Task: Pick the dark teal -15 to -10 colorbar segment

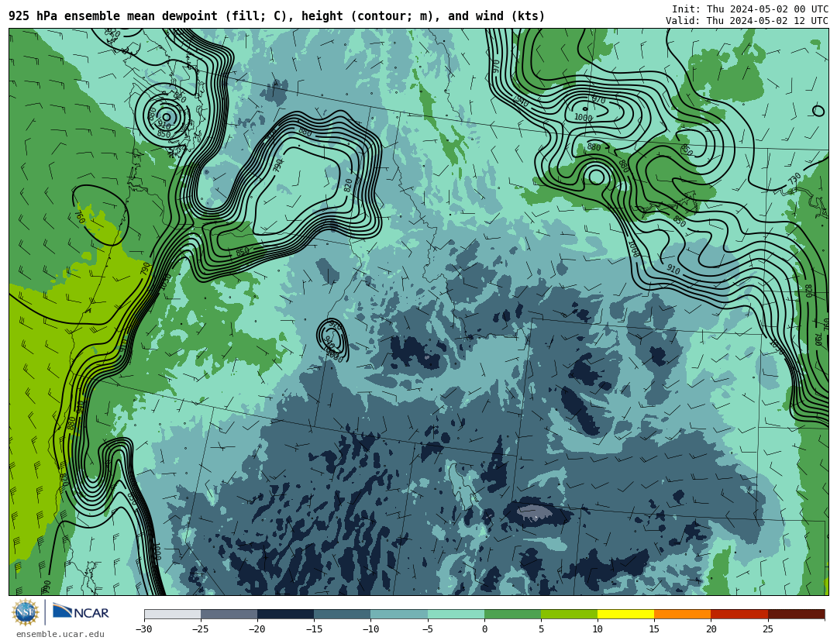Action: click(x=343, y=614)
